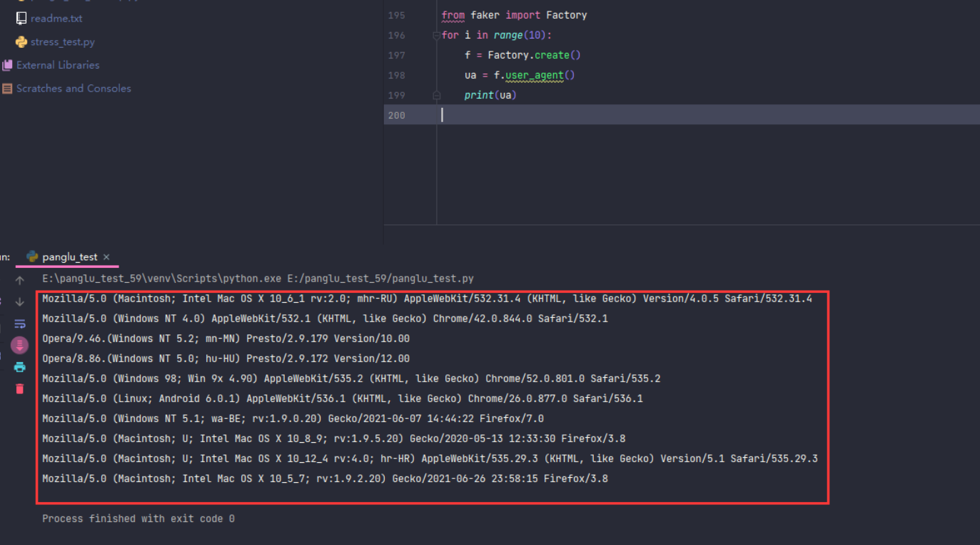980x545 pixels.
Task: Click the python.exe command path line
Action: point(258,279)
